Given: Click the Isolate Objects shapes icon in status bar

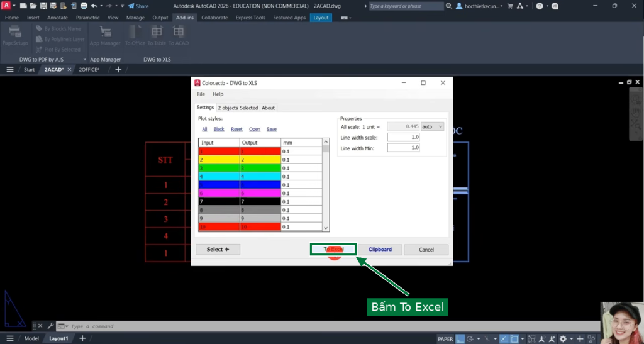Looking at the screenshot, I should coord(591,339).
